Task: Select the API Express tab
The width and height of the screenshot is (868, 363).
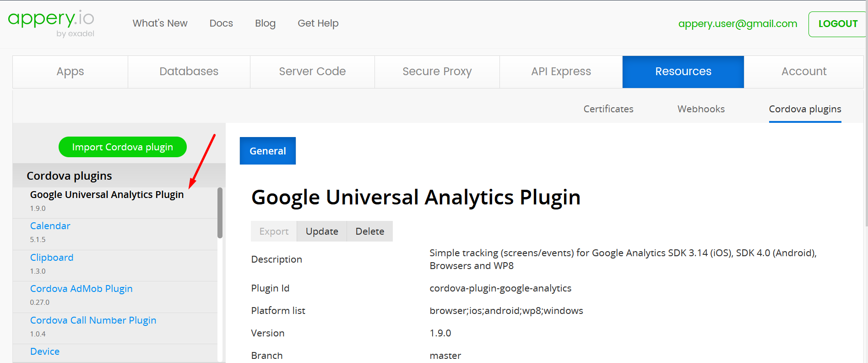Action: tap(561, 71)
